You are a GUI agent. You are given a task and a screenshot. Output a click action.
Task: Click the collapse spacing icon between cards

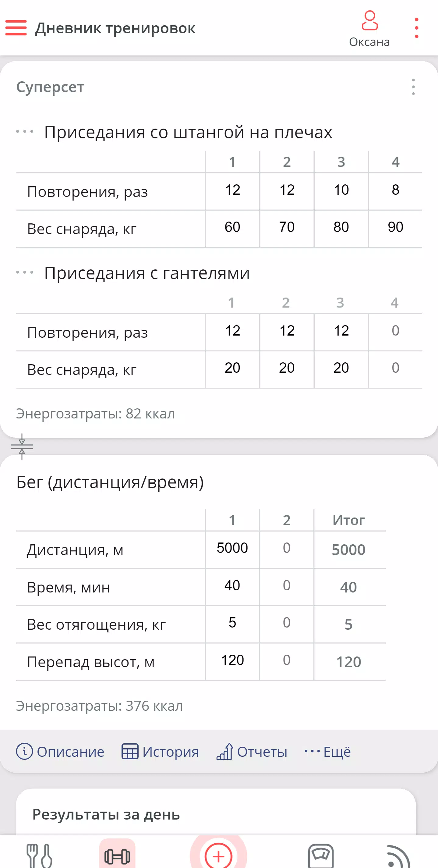[22, 446]
